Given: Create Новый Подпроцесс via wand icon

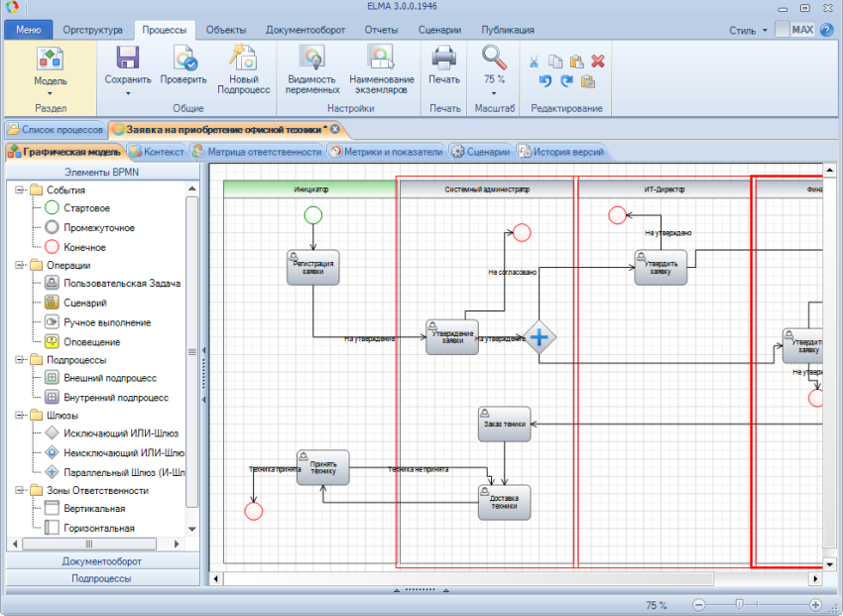Looking at the screenshot, I should [x=243, y=58].
